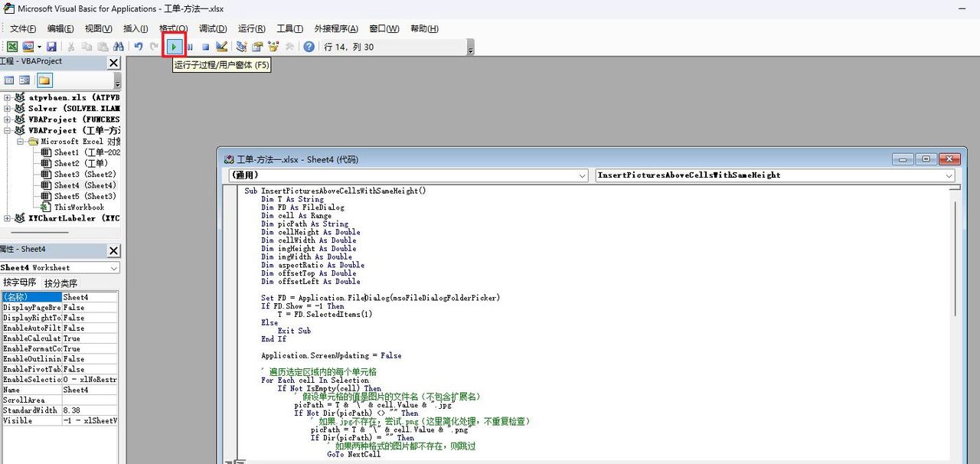The image size is (980, 464).
Task: Run the Sub with the green play icon
Action: [175, 47]
